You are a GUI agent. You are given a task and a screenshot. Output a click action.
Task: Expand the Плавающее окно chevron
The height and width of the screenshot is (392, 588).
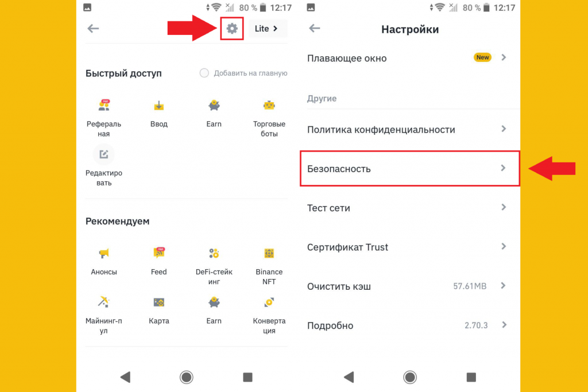tap(504, 57)
